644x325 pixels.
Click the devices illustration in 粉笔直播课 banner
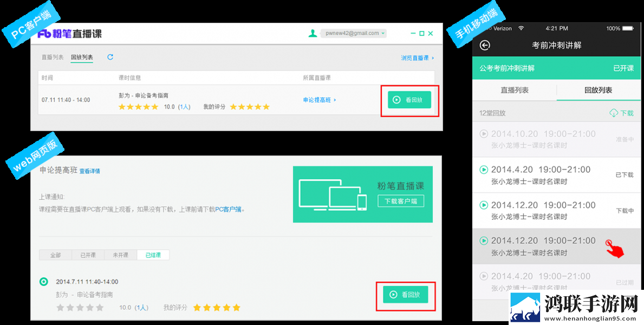tap(333, 195)
